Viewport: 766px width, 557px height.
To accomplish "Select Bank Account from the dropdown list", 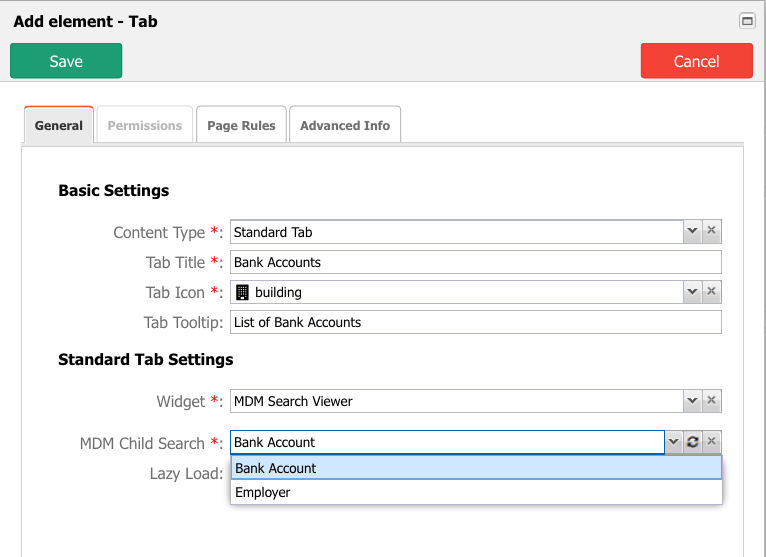I will (475, 468).
